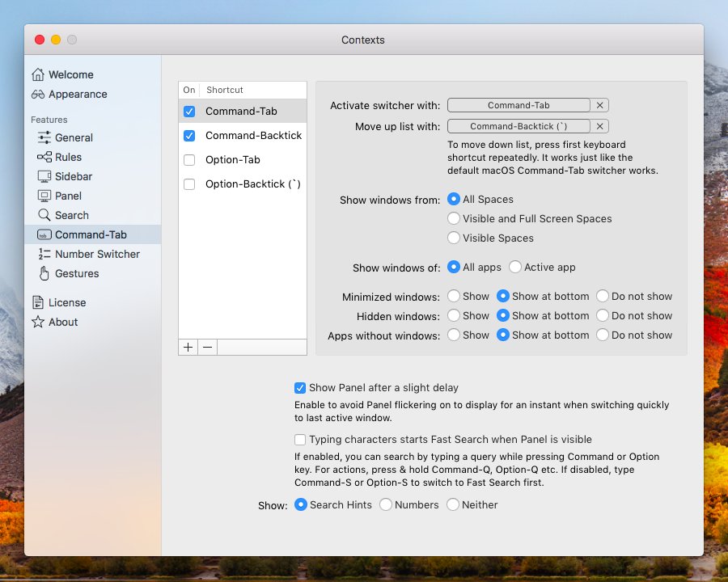This screenshot has height=582, width=728.
Task: Click the Shortcut column header
Action: pos(253,90)
